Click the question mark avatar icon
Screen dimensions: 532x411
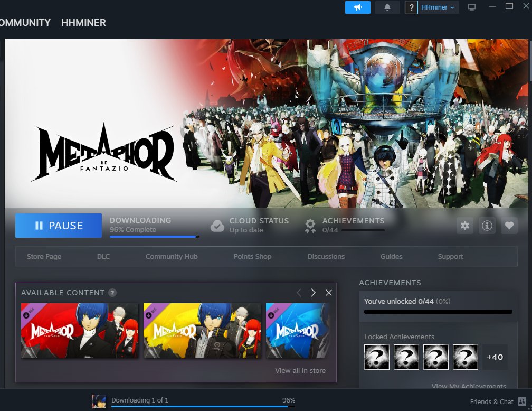411,7
